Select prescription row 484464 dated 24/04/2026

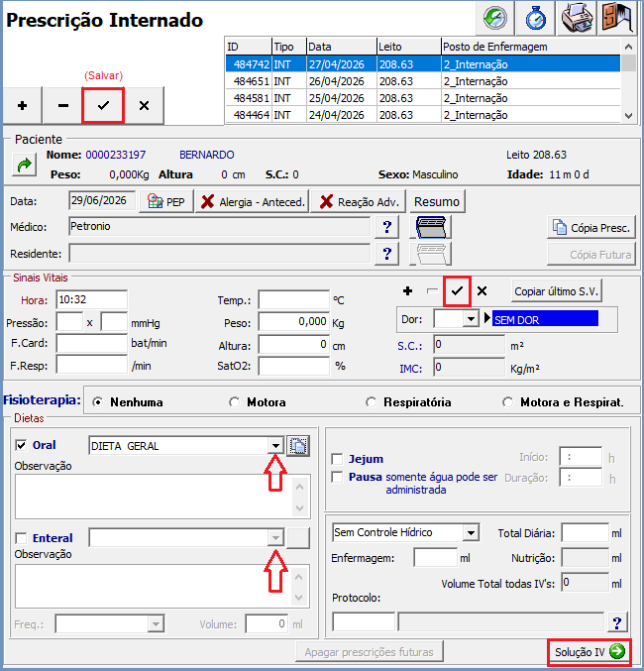[x=423, y=115]
